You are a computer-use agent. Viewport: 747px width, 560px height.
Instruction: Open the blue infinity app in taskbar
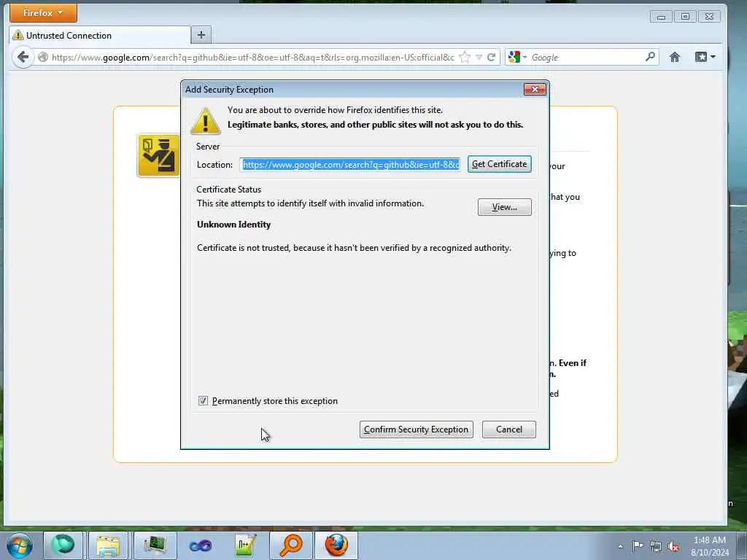coord(200,545)
